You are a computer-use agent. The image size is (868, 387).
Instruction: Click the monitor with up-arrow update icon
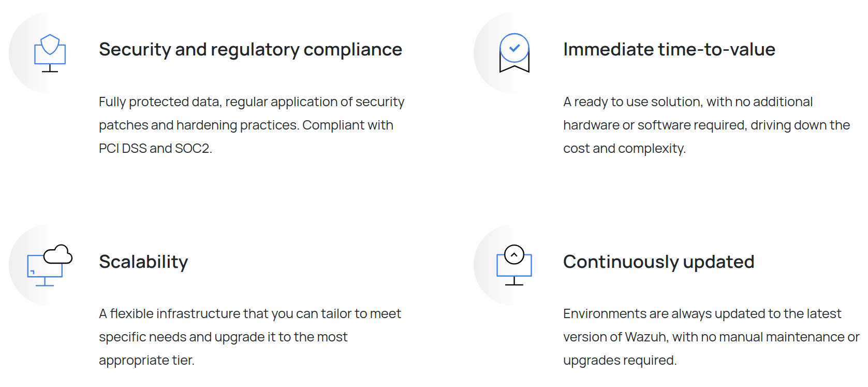point(514,265)
